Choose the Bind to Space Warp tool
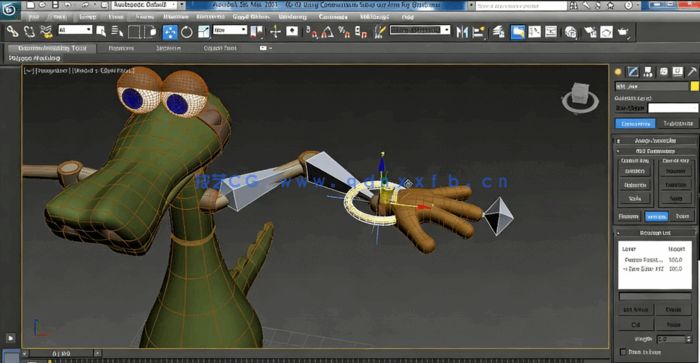 coord(46,32)
